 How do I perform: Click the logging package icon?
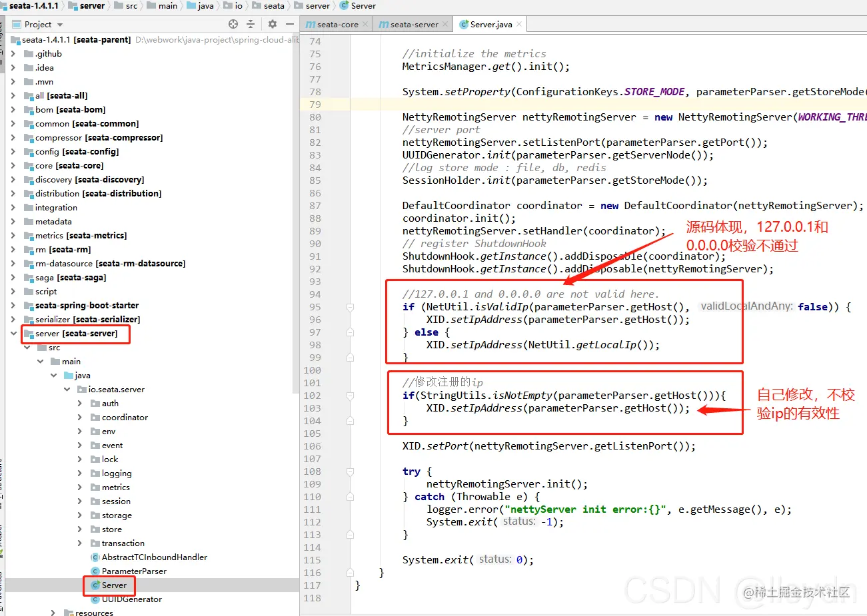tap(95, 473)
